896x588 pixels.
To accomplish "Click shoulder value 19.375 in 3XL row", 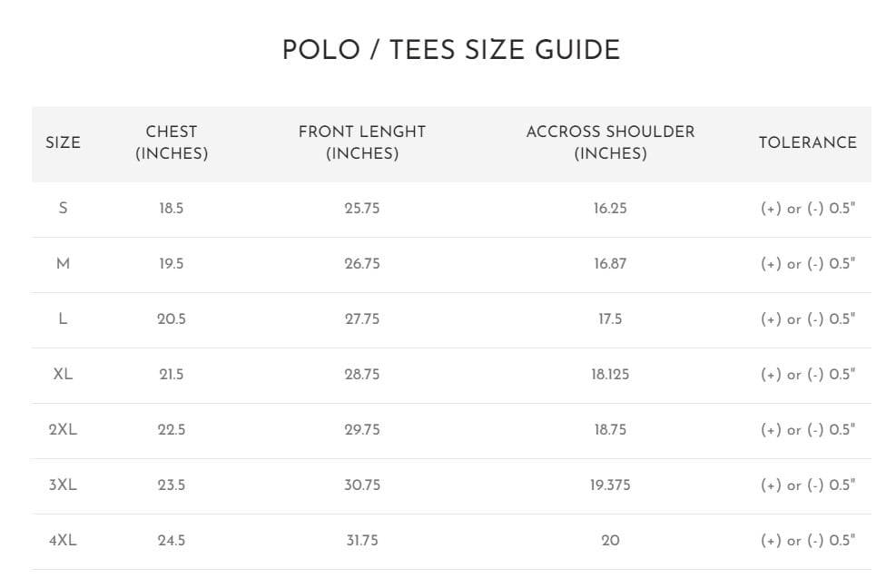I will [x=610, y=485].
